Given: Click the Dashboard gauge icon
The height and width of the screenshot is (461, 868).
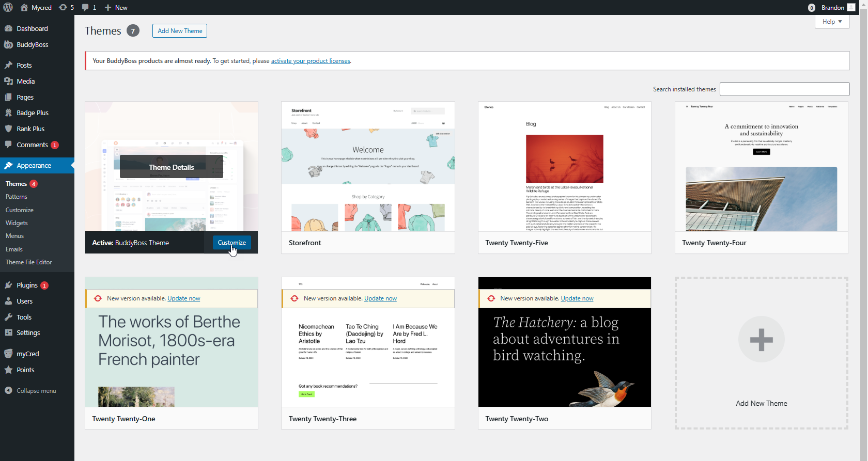Looking at the screenshot, I should (x=8, y=28).
